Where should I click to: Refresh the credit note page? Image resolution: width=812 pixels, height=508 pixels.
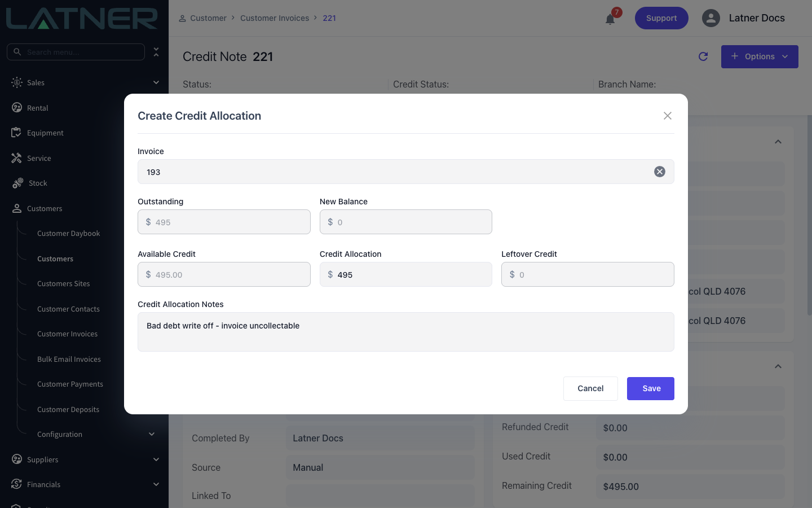[703, 56]
